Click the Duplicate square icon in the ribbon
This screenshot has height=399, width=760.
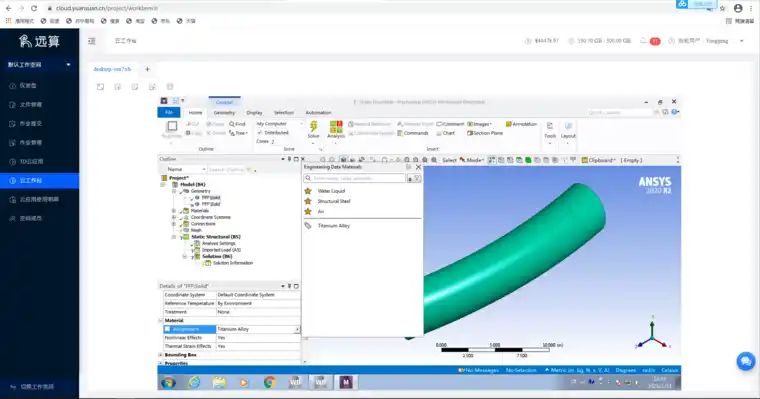pyautogui.click(x=172, y=127)
